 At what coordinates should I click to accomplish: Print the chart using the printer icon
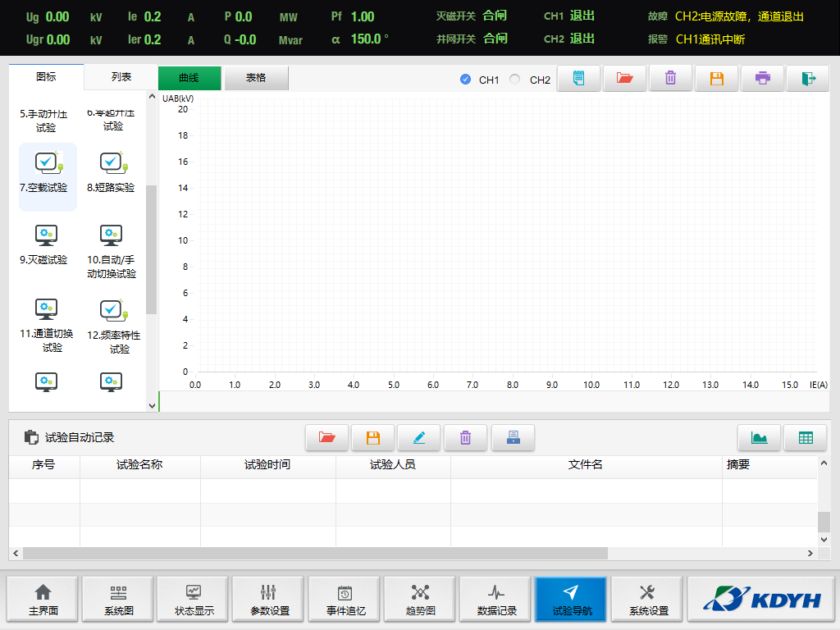[x=763, y=79]
